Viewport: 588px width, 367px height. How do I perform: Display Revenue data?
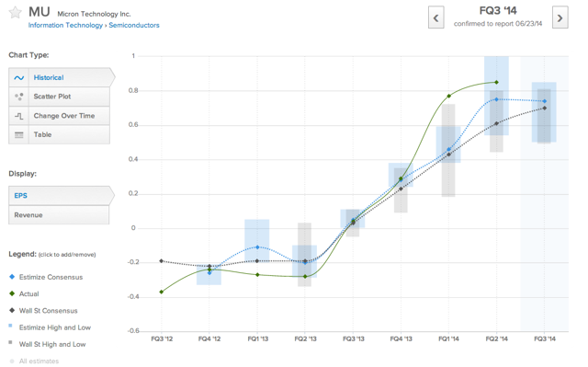click(59, 215)
